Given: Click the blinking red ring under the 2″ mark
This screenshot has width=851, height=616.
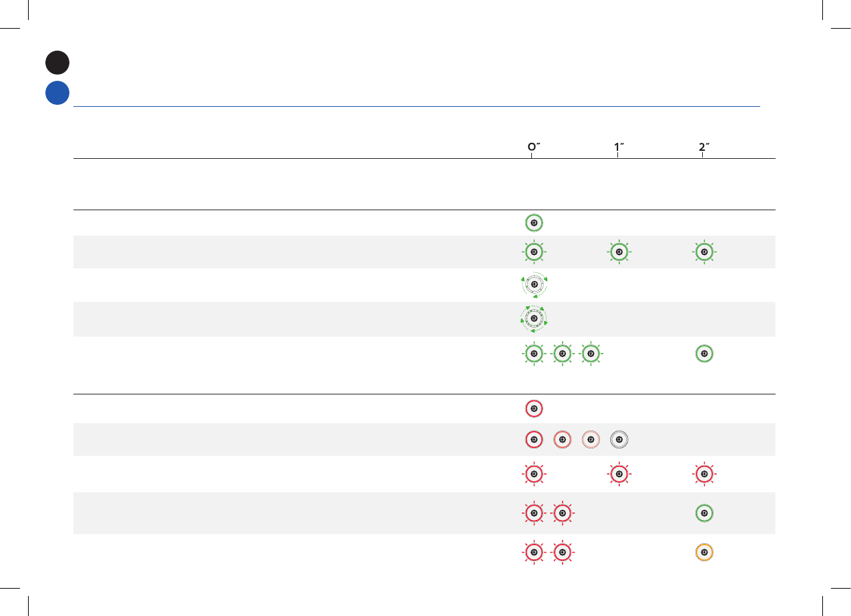Looking at the screenshot, I should pyautogui.click(x=703, y=475).
